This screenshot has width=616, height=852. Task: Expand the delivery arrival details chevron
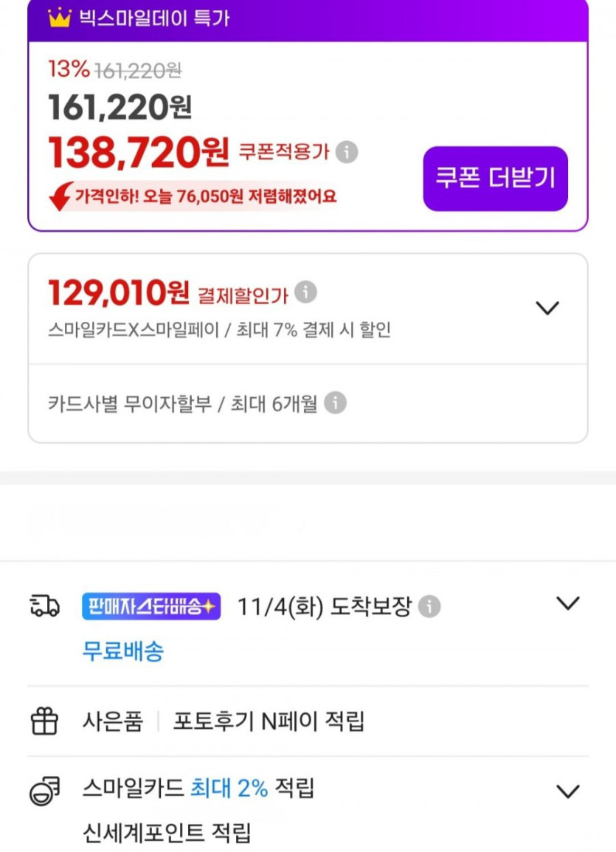click(567, 604)
